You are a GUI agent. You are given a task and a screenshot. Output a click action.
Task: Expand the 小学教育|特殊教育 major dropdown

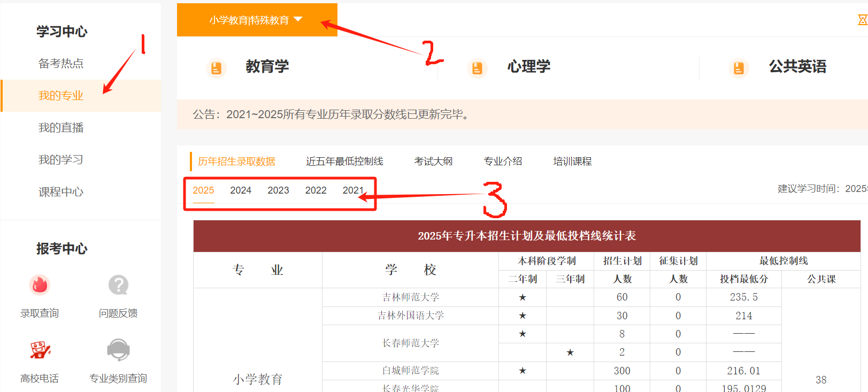click(x=257, y=20)
